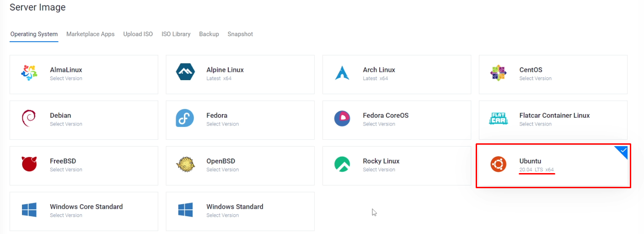Click the Windows Standard logo icon
The height and width of the screenshot is (234, 644).
[x=186, y=210]
